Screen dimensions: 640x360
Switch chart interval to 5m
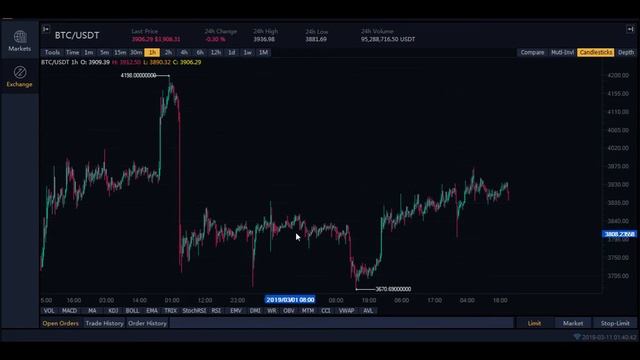[104, 53]
